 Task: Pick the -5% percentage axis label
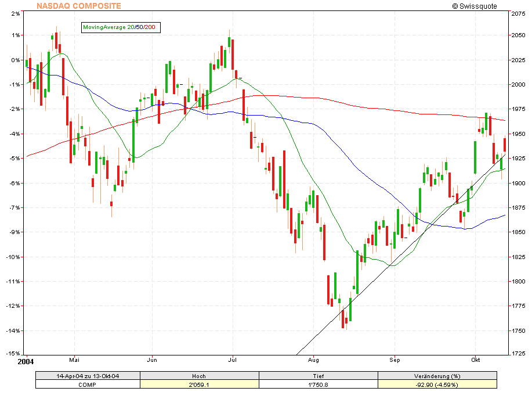(x=15, y=159)
